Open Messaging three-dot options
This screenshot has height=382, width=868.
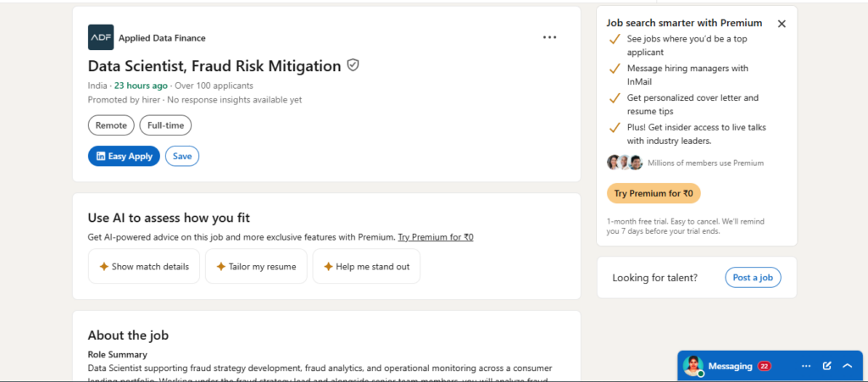(x=806, y=366)
